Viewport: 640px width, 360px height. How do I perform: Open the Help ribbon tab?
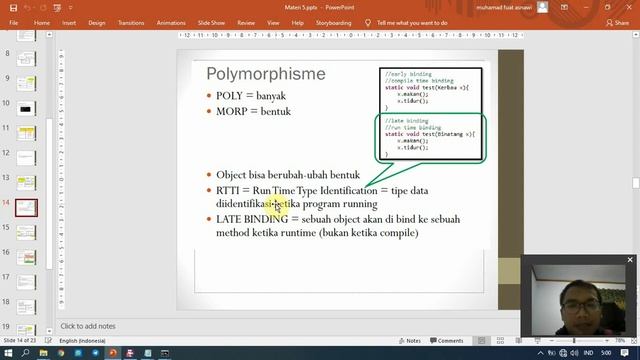298,23
